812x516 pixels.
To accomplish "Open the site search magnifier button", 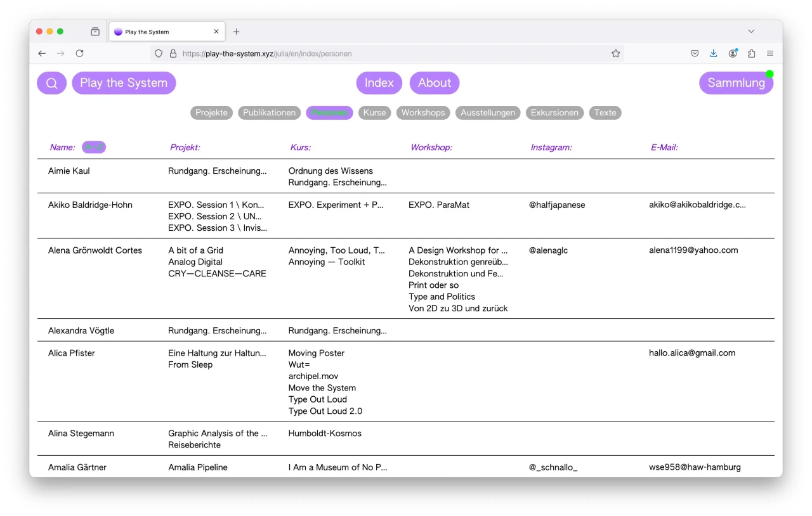I will (x=51, y=83).
